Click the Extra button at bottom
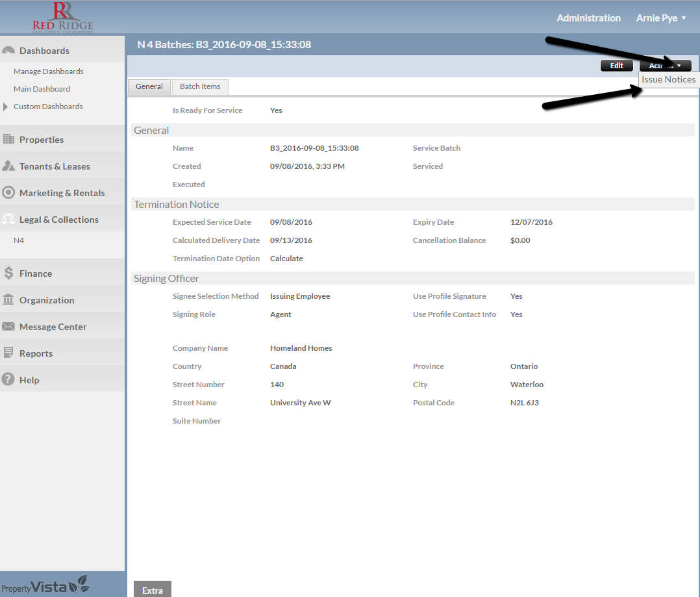 tap(153, 590)
